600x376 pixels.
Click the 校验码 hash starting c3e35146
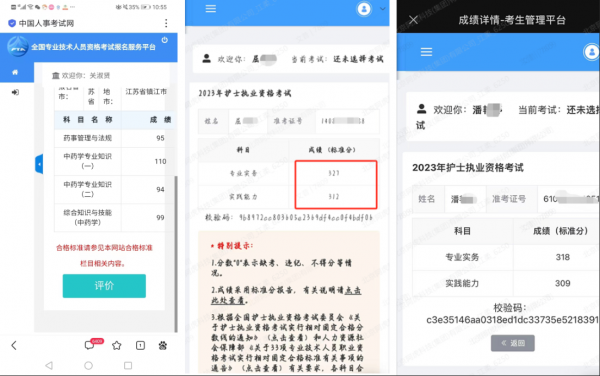pos(513,320)
